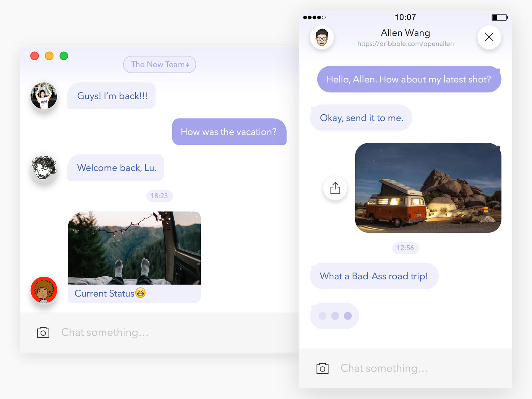Click the green maximize traffic light
The image size is (532, 399).
point(64,56)
